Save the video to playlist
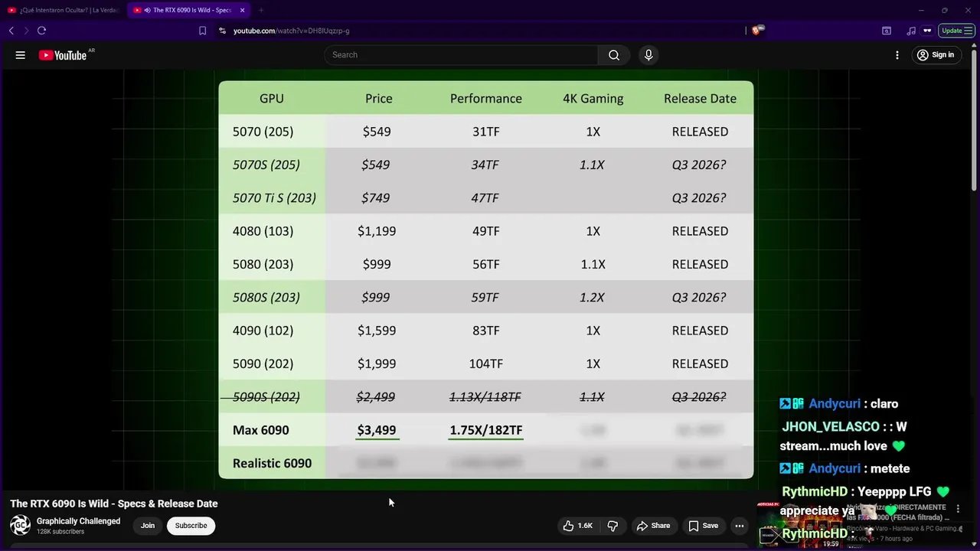 [x=703, y=526]
